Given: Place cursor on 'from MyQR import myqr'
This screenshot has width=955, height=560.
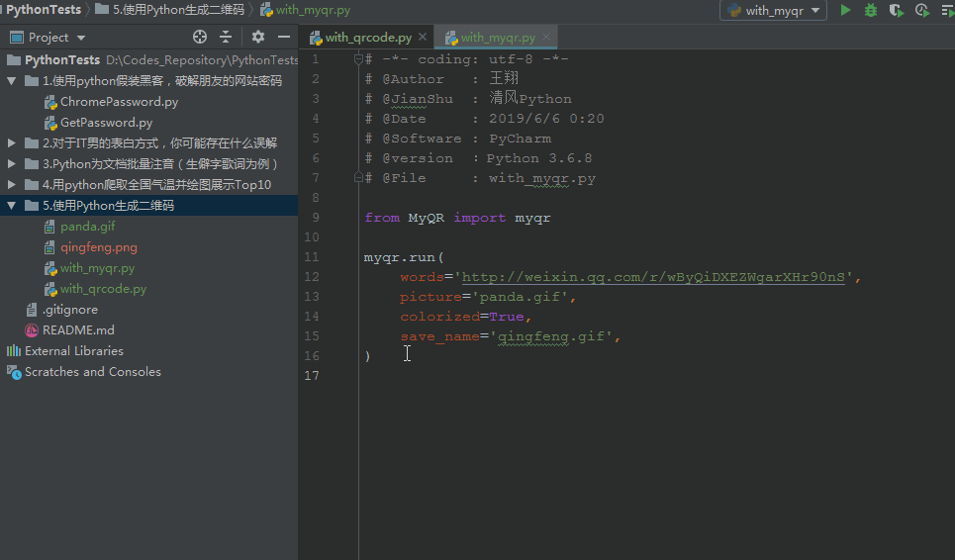Looking at the screenshot, I should [x=457, y=218].
